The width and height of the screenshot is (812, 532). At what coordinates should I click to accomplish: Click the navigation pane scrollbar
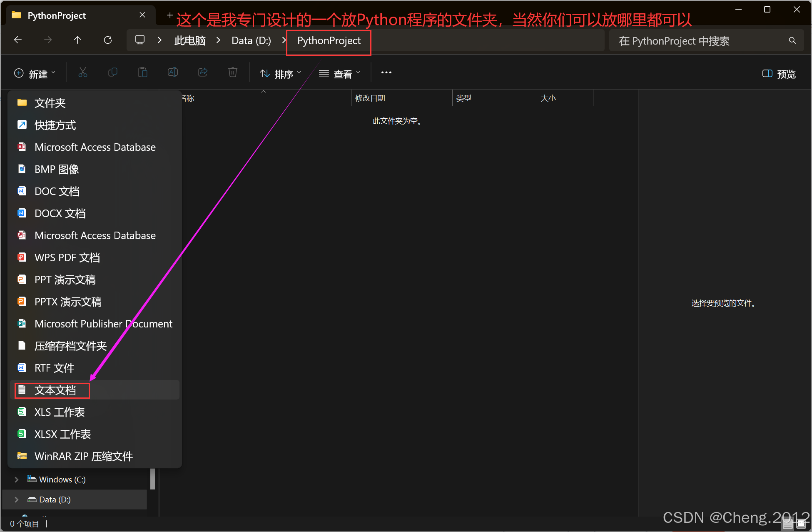tap(152, 479)
